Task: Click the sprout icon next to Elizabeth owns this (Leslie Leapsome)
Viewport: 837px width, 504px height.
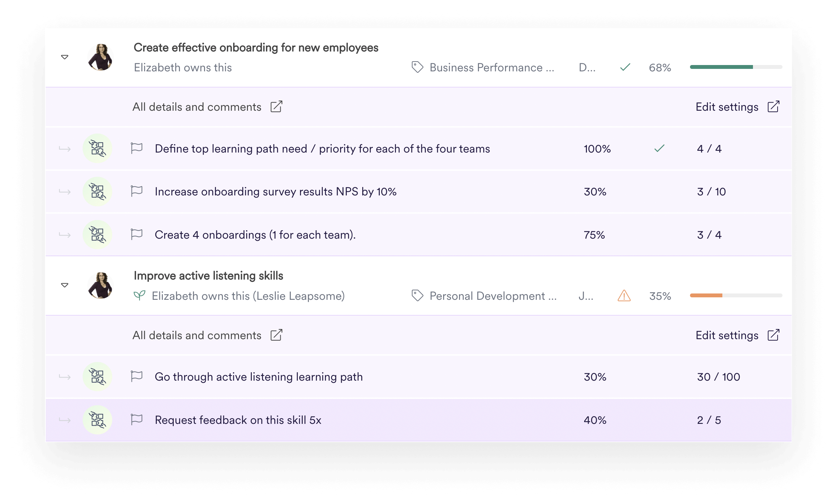Action: tap(140, 296)
